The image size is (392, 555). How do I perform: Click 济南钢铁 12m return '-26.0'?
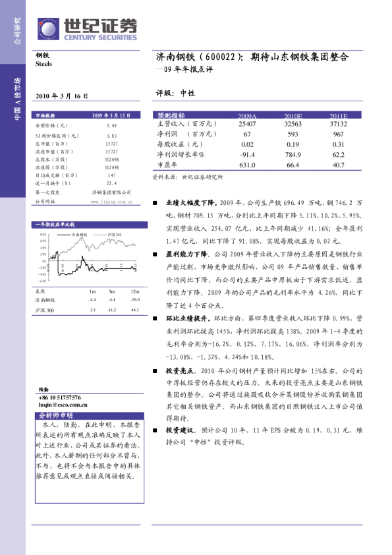point(135,299)
